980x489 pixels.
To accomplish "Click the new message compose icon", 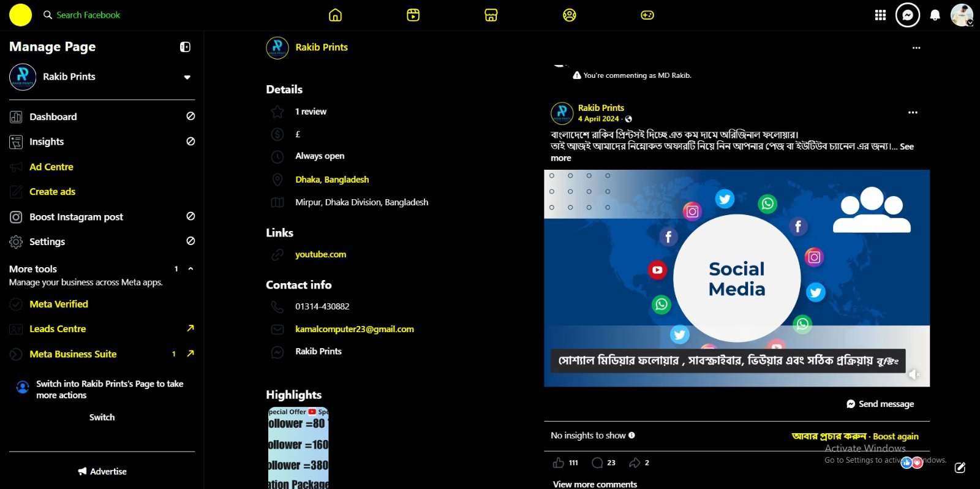I will [960, 468].
